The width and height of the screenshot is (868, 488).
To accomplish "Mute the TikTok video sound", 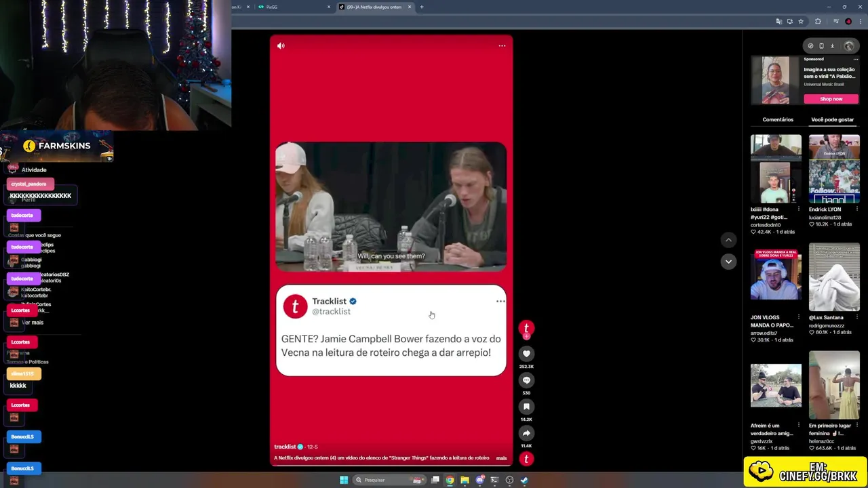I will (281, 46).
